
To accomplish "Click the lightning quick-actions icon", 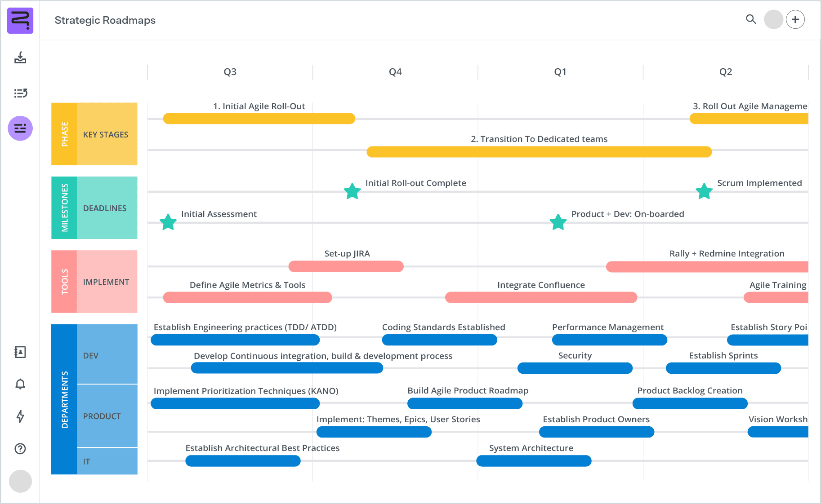I will point(20,417).
